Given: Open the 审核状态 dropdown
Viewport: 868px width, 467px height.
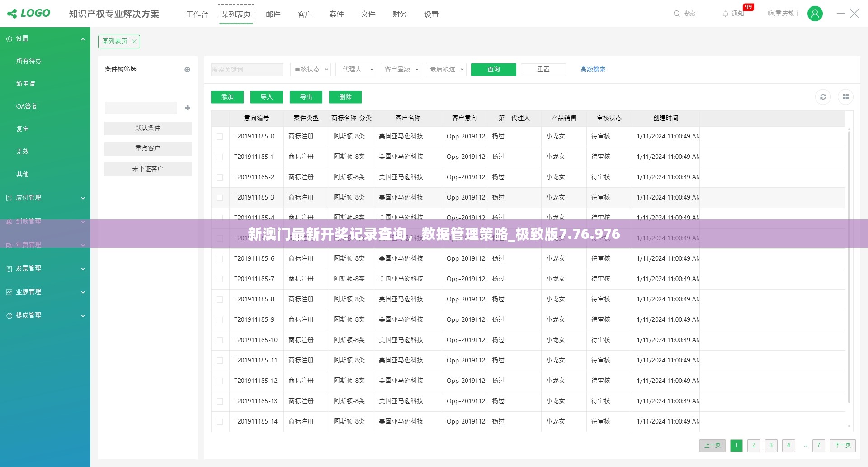Looking at the screenshot, I should [310, 69].
